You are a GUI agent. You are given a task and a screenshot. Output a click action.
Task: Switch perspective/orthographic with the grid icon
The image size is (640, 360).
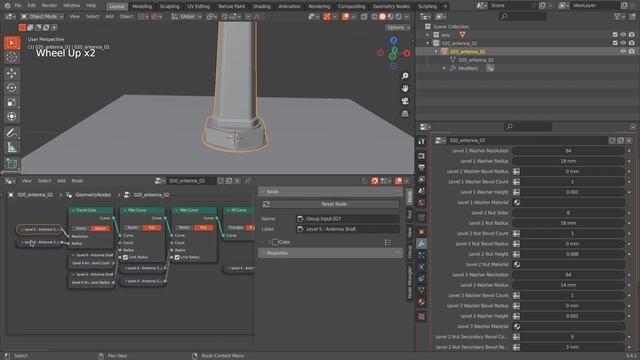404,113
